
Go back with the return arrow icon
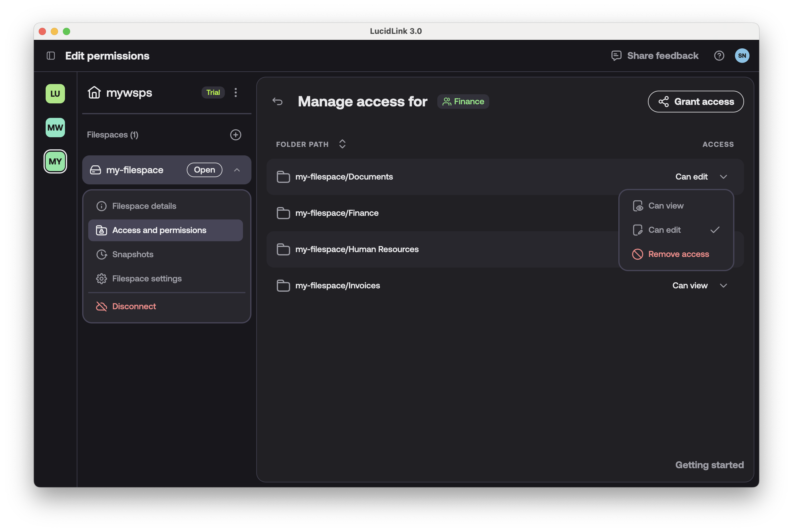(277, 102)
